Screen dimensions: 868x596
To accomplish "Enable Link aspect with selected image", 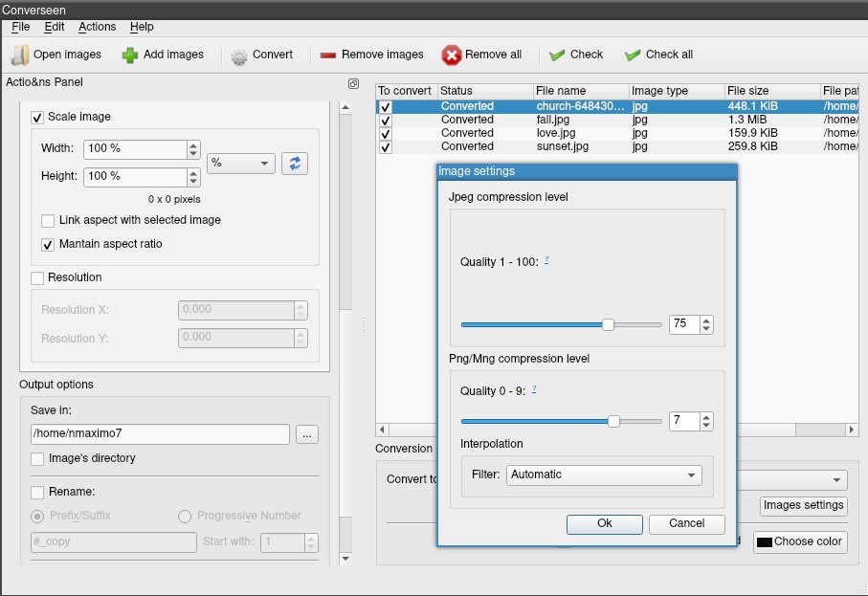I will pos(48,220).
